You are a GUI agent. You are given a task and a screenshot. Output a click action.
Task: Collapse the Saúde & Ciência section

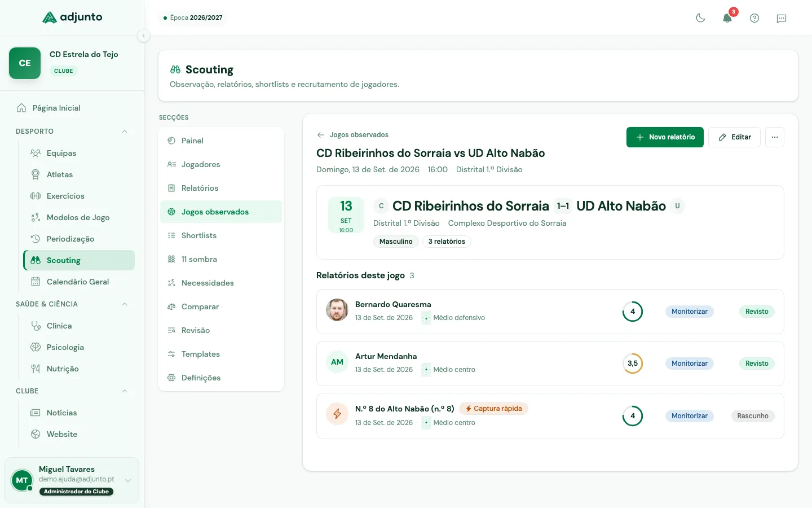125,304
